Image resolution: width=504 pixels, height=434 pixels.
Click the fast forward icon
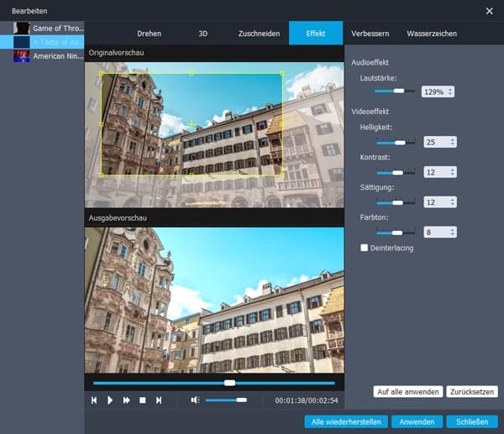click(x=127, y=400)
